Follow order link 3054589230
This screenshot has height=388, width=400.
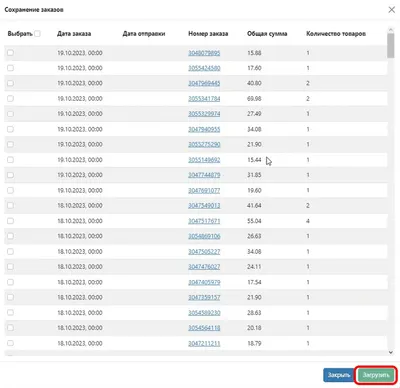click(x=204, y=313)
